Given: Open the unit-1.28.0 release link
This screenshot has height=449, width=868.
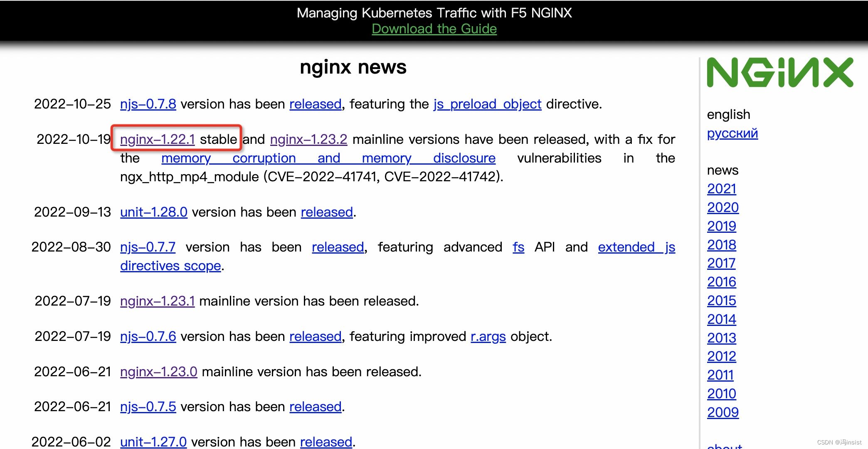Looking at the screenshot, I should tap(153, 212).
